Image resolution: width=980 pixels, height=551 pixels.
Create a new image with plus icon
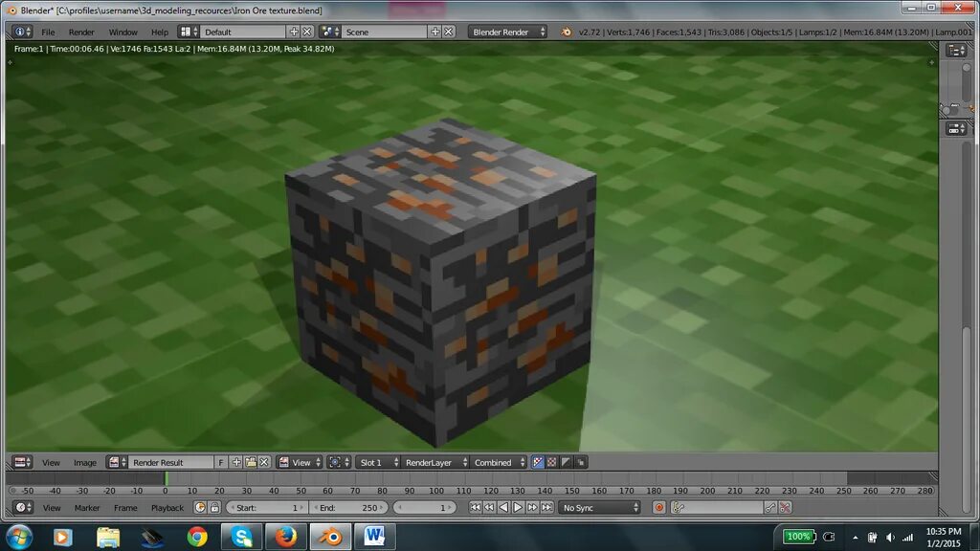pyautogui.click(x=236, y=462)
